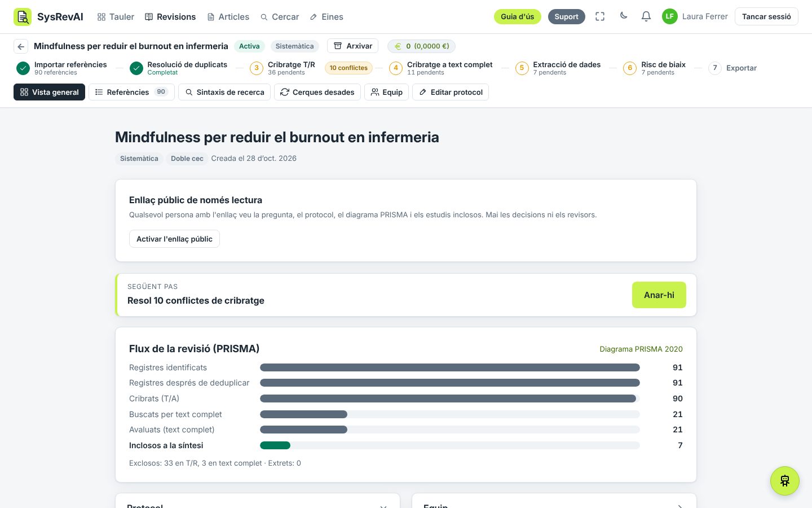Click the Arxivar button
The image size is (812, 508).
click(353, 46)
